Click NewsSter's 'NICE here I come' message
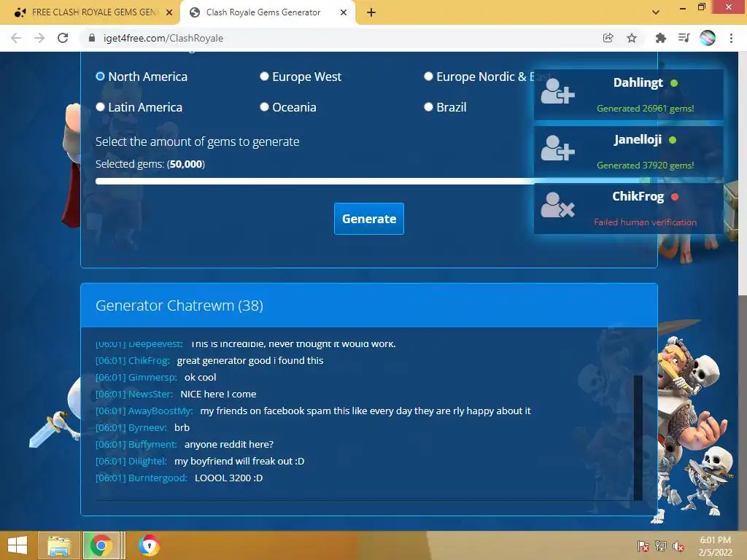Screen dimensions: 747x560 pos(218,394)
